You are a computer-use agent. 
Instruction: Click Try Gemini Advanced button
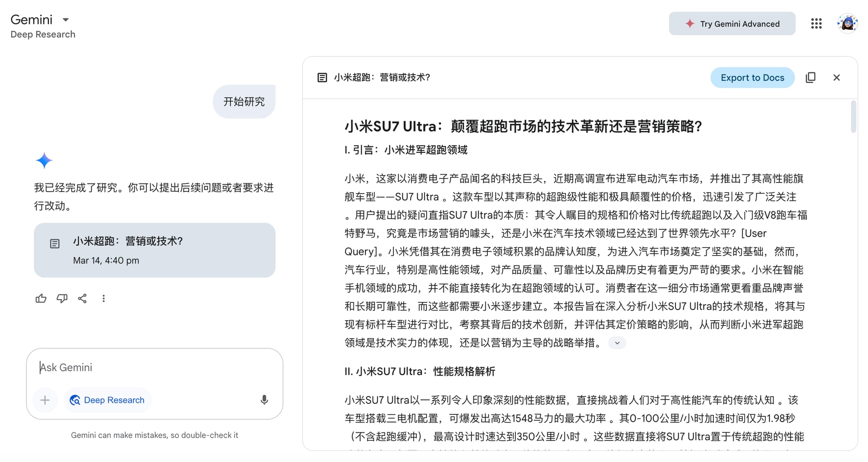(732, 23)
